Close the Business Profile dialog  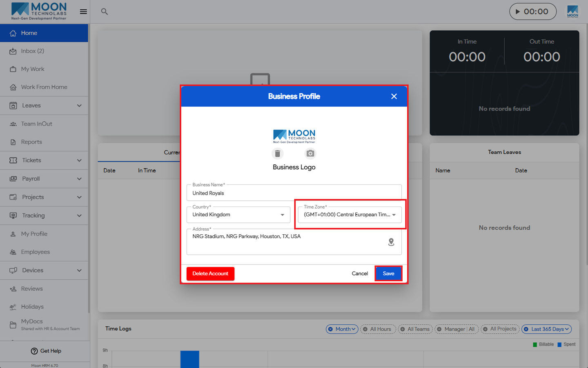click(x=394, y=96)
